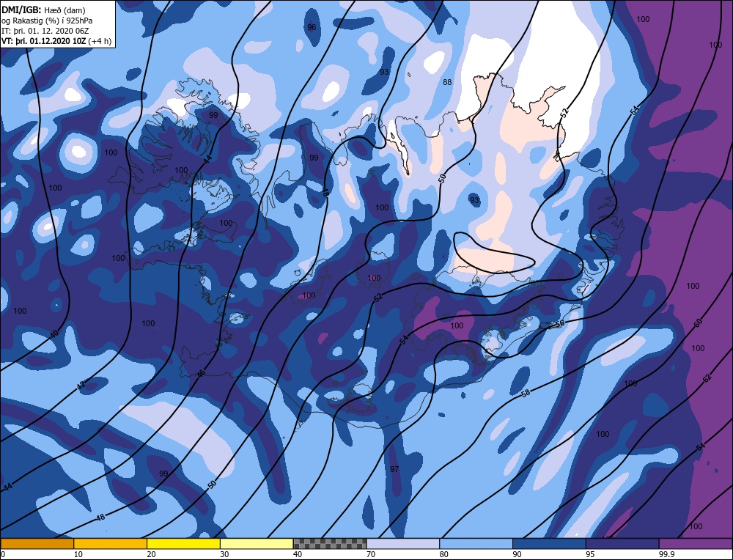Screen dimensions: 733x560
Task: Click the '56' contour label
Action: tap(559, 323)
